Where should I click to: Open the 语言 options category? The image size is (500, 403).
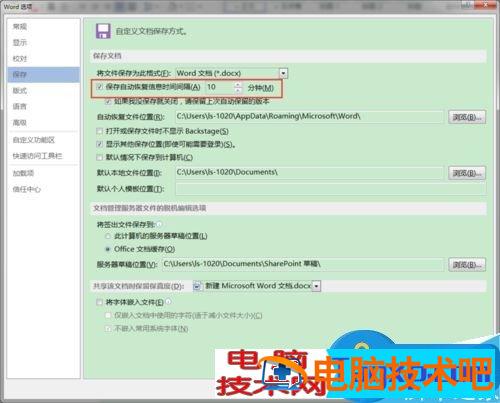click(20, 107)
